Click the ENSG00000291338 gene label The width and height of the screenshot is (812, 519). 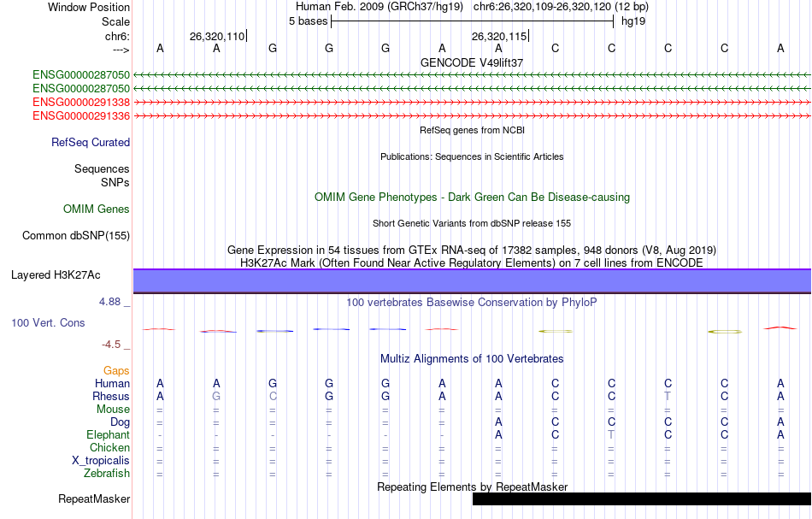point(81,102)
